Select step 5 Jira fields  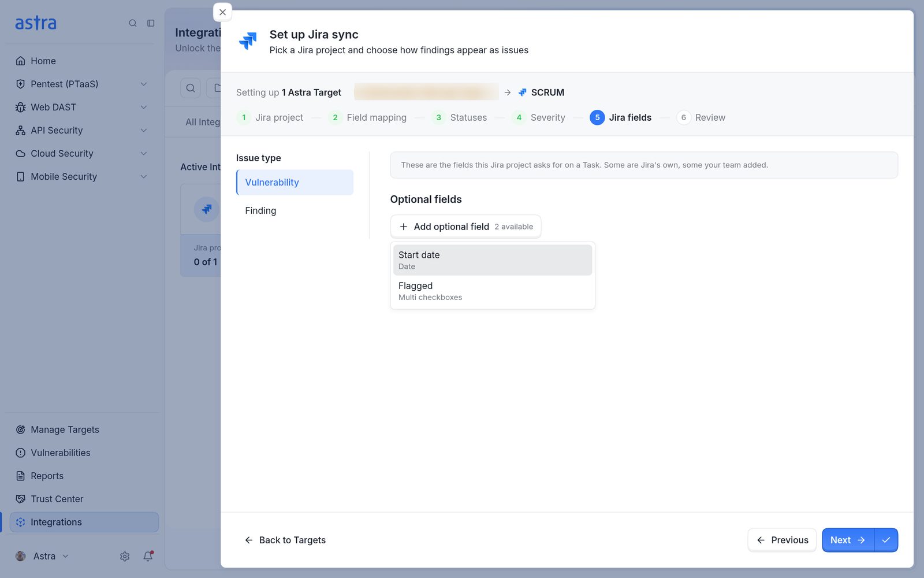click(621, 117)
